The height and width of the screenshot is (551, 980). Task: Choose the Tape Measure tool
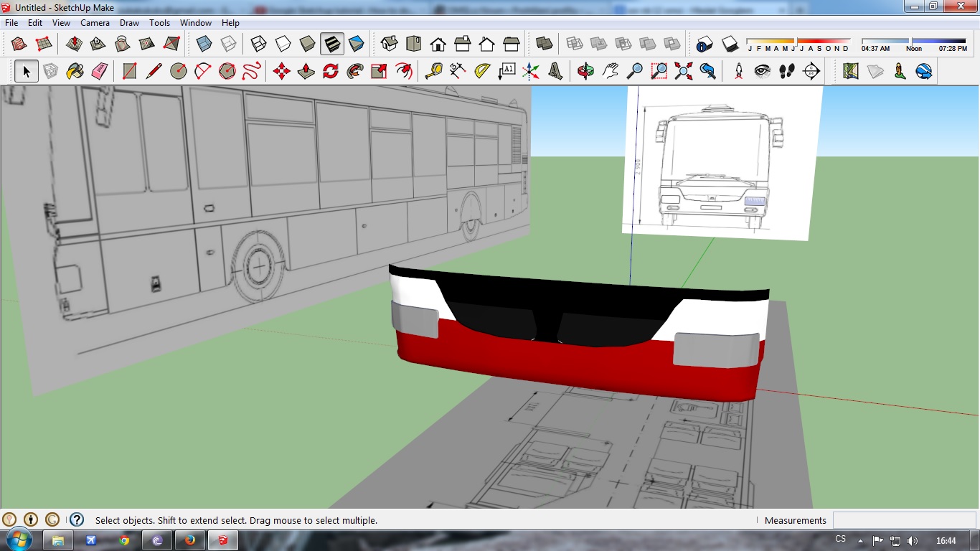[433, 71]
